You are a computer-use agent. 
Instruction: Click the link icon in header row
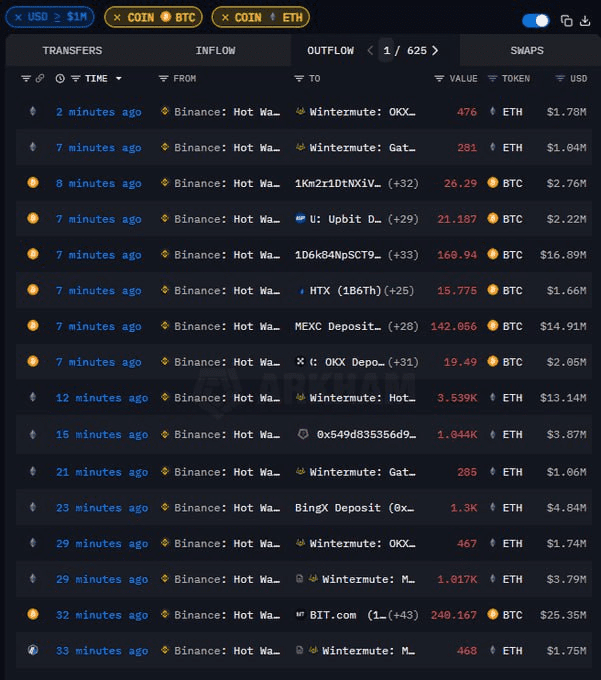[x=40, y=78]
